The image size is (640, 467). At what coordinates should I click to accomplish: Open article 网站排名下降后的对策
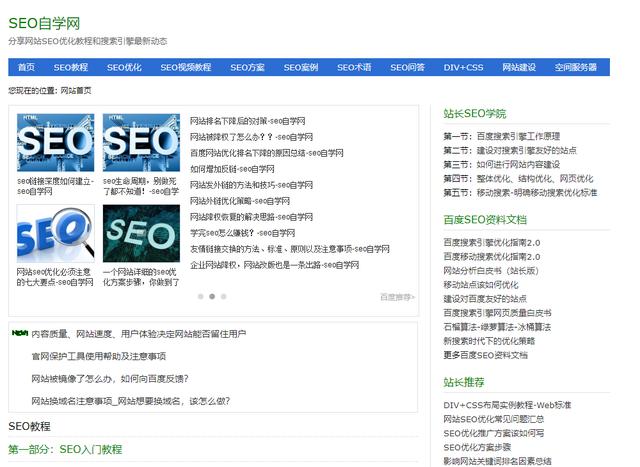click(247, 121)
